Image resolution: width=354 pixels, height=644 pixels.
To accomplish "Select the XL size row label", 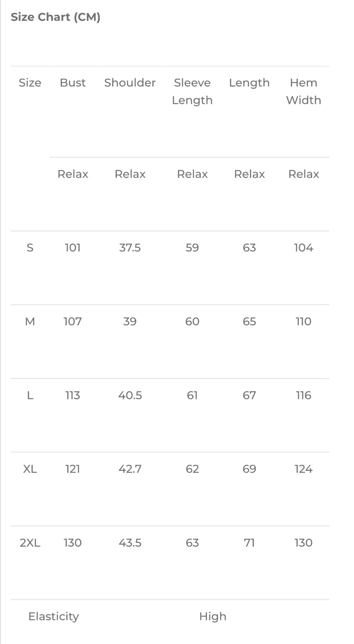I will point(30,469).
